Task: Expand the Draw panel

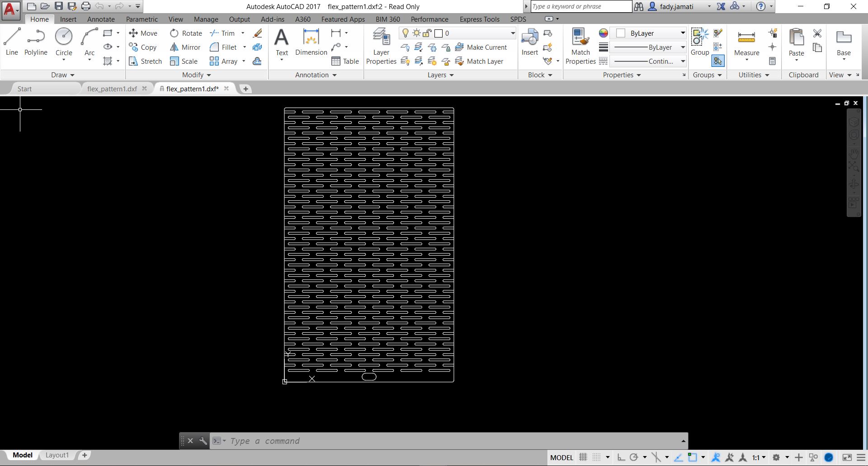Action: click(62, 75)
